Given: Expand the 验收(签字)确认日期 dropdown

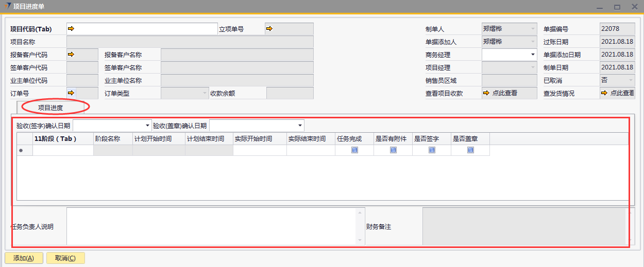Looking at the screenshot, I should pos(148,126).
